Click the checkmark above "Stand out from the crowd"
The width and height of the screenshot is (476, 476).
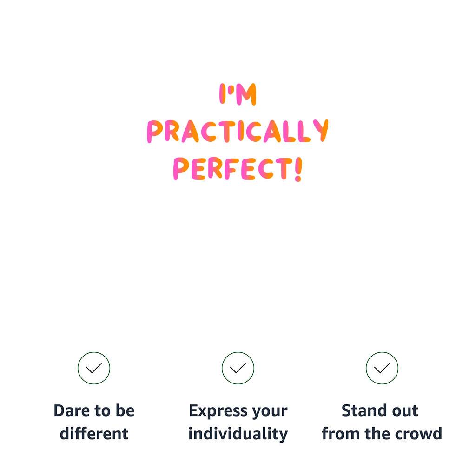click(382, 368)
